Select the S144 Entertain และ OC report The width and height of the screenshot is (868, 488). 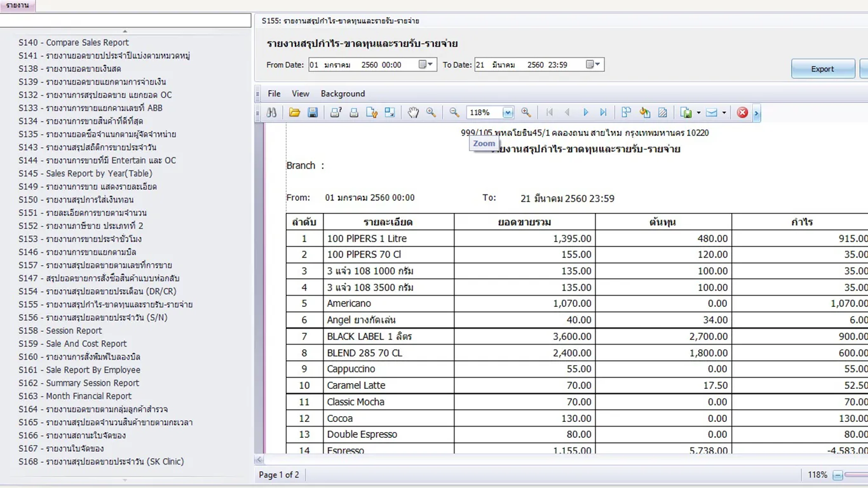[97, 160]
